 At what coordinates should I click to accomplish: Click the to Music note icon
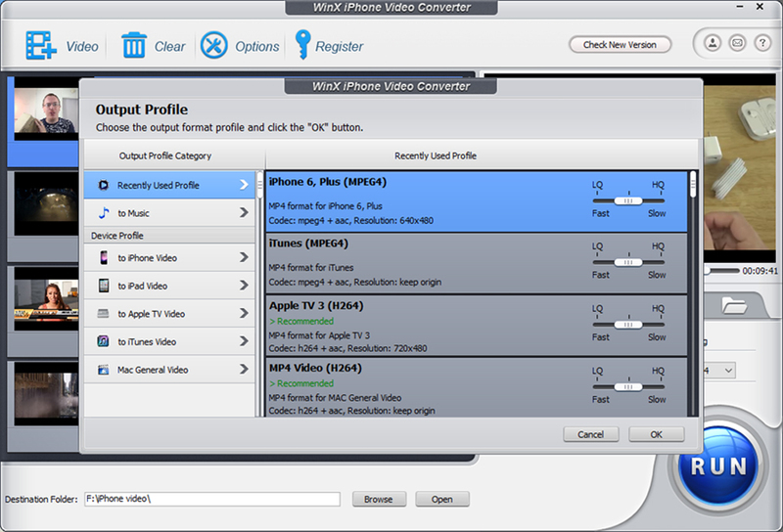(104, 213)
